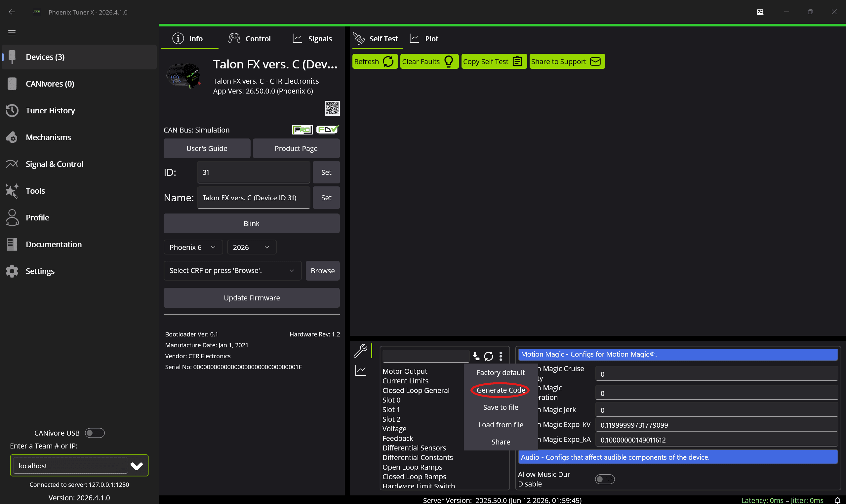Open the device QR code icon
Screen dimensions: 846x504
point(332,108)
